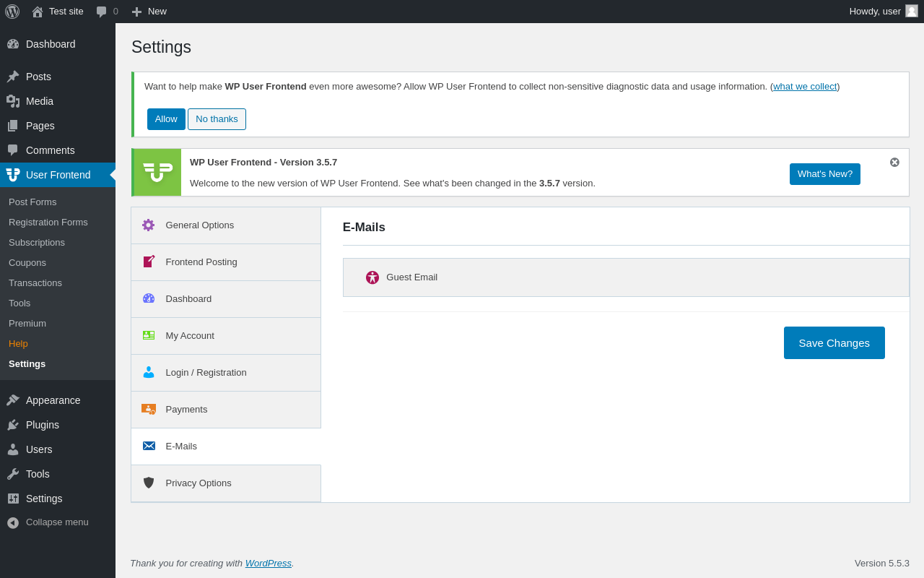Open the 'what we collect' link
Screen dimensions: 924x578
(805, 87)
